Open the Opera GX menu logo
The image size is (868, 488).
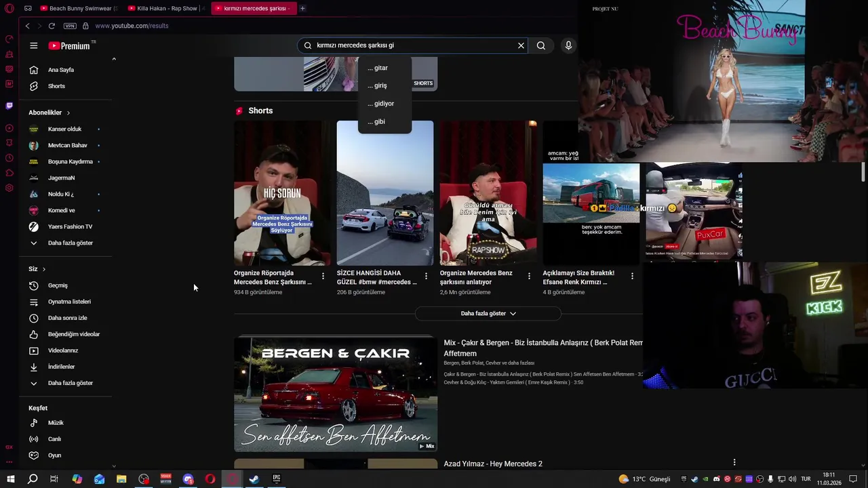[9, 8]
